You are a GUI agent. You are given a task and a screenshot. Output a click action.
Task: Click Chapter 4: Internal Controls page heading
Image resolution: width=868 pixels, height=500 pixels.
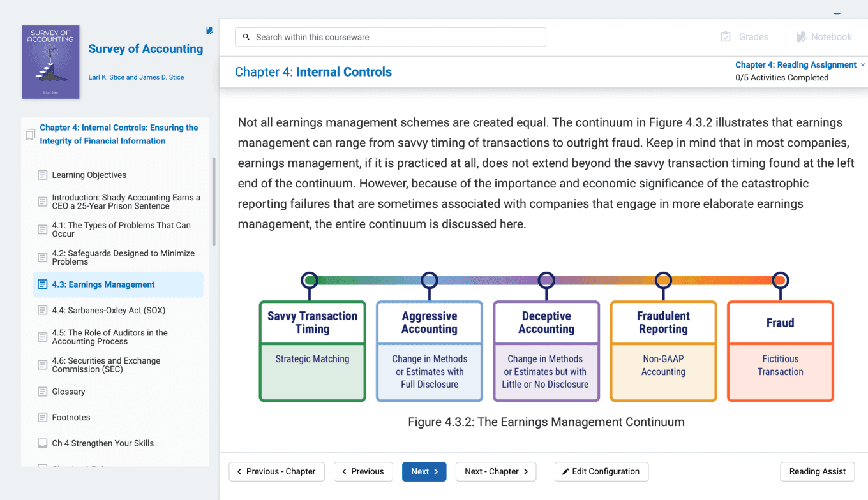pos(313,72)
